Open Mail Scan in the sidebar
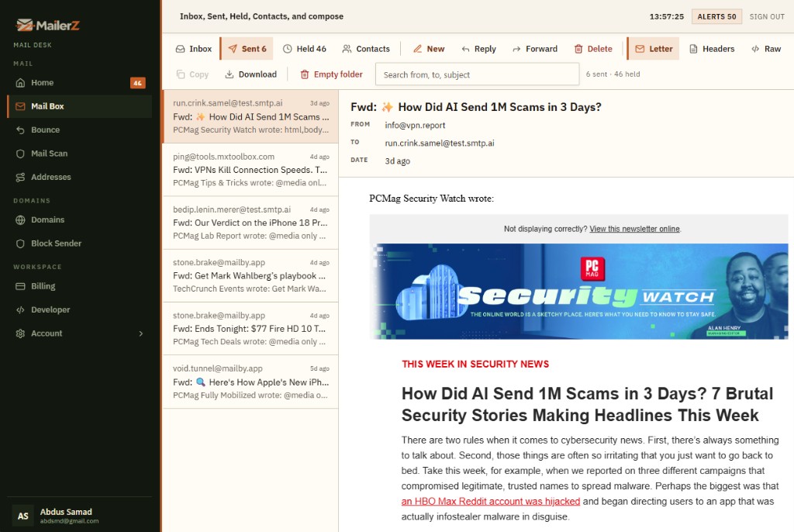794x532 pixels. pyautogui.click(x=80, y=154)
